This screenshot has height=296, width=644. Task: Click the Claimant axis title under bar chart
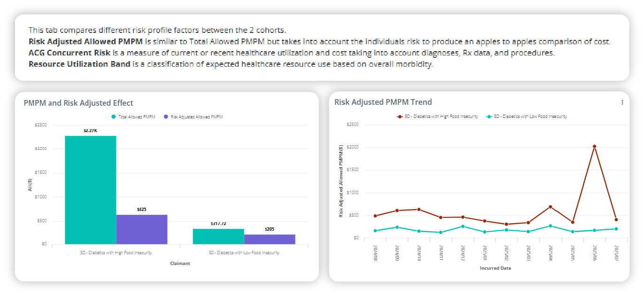[180, 264]
